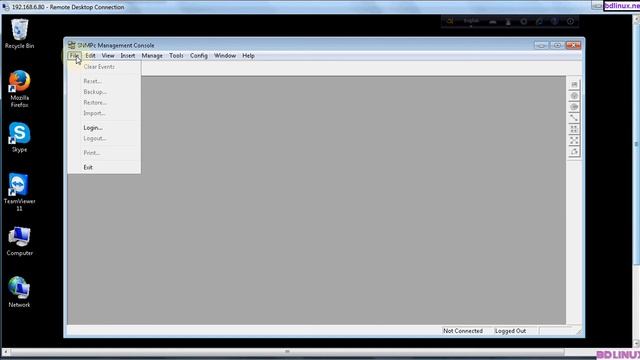Click the horizontal scrollbar left arrow
Screen dimensions: 640x360
[x=6, y=351]
